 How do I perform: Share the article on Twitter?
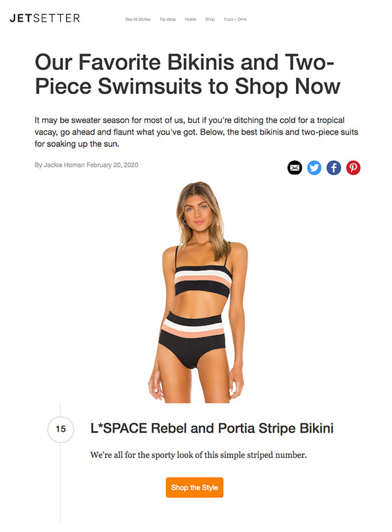pos(314,167)
